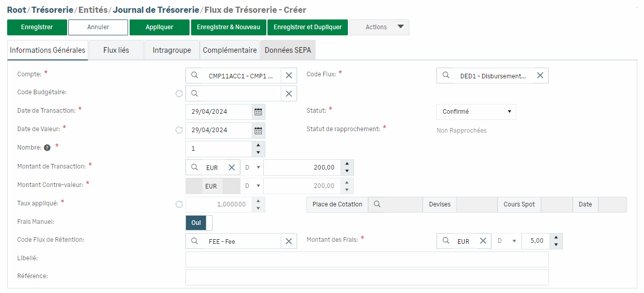Expand the Actions dropdown menu
The image size is (644, 293).
[x=379, y=27]
